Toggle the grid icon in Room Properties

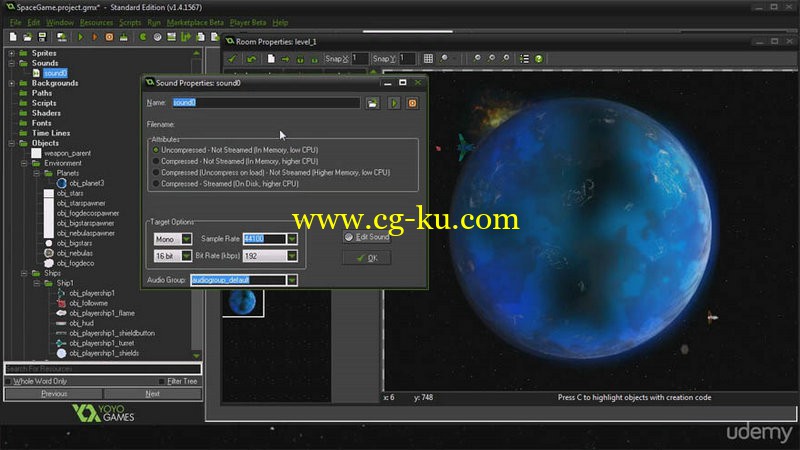click(428, 59)
